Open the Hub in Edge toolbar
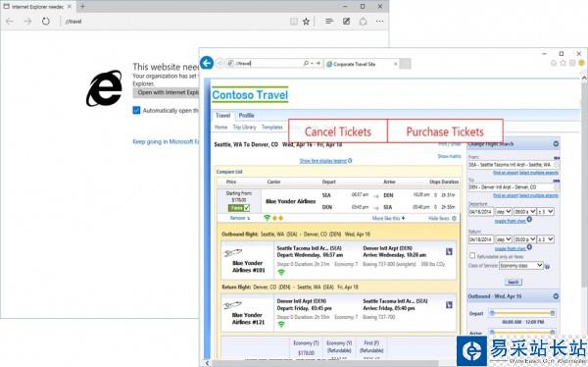This screenshot has width=588, height=367. click(329, 22)
